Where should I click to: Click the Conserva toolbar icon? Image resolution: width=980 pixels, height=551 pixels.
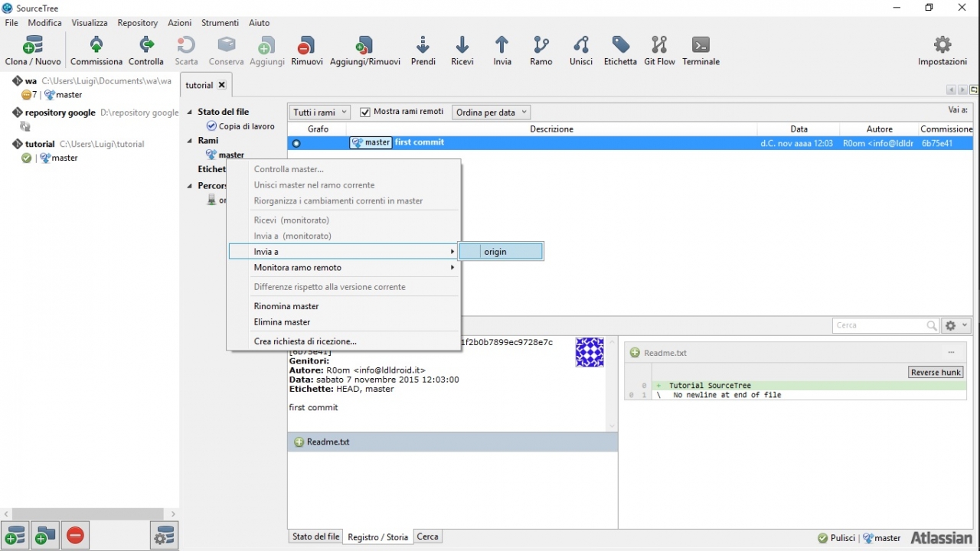tap(226, 45)
